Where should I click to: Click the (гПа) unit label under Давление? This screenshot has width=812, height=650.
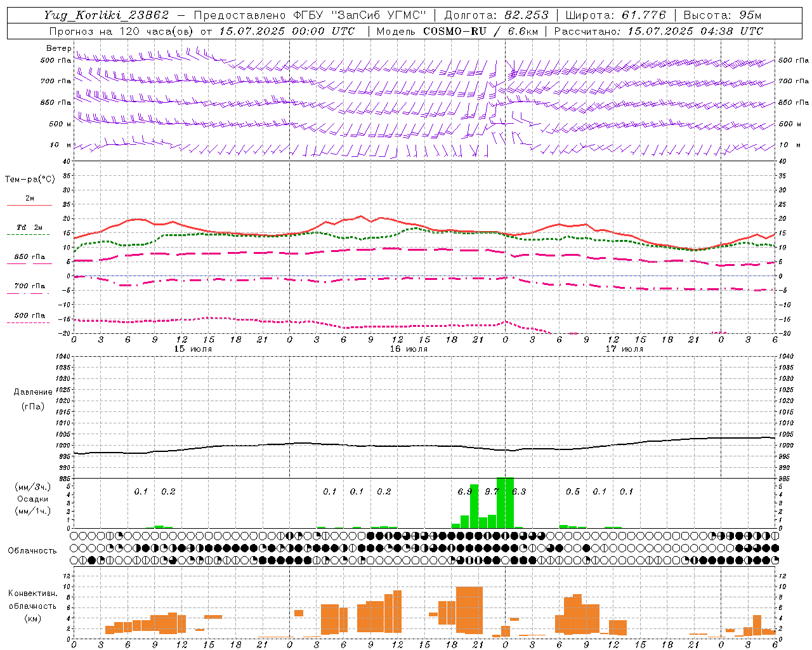pos(33,406)
